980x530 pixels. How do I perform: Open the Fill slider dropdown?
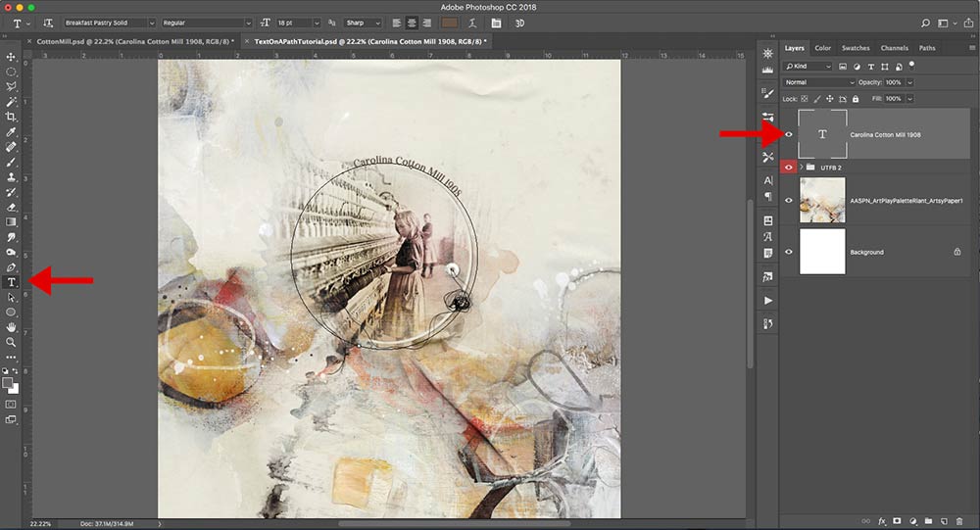[910, 99]
